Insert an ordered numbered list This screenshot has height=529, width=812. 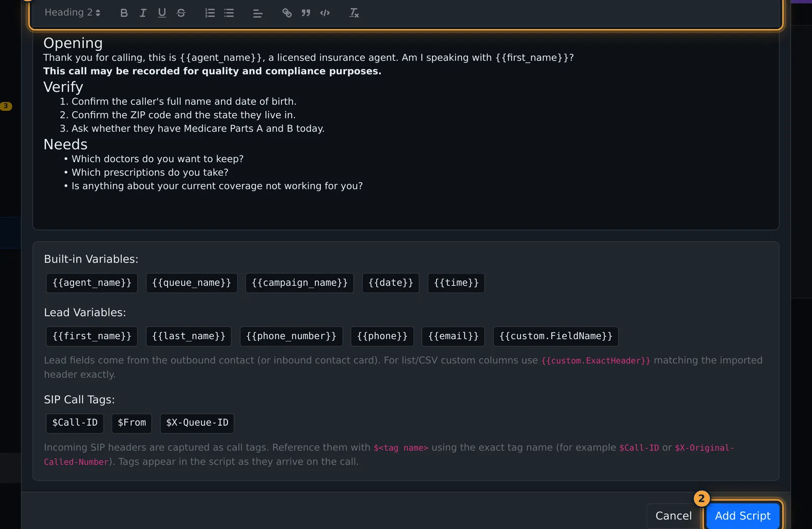tap(210, 13)
